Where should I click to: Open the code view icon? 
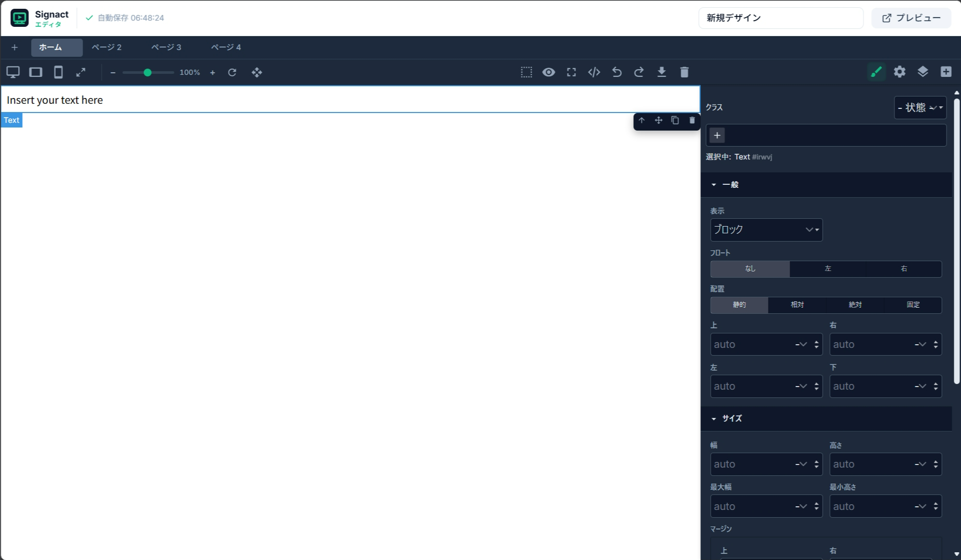tap(594, 72)
